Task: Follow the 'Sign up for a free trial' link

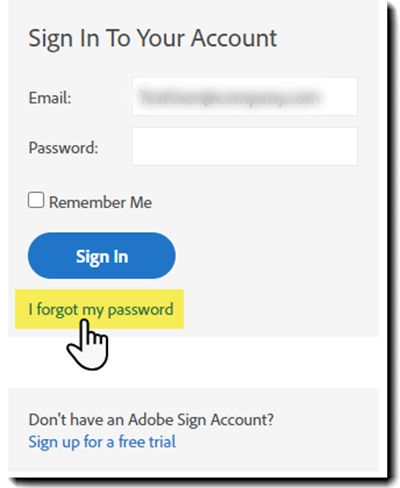Action: click(102, 442)
